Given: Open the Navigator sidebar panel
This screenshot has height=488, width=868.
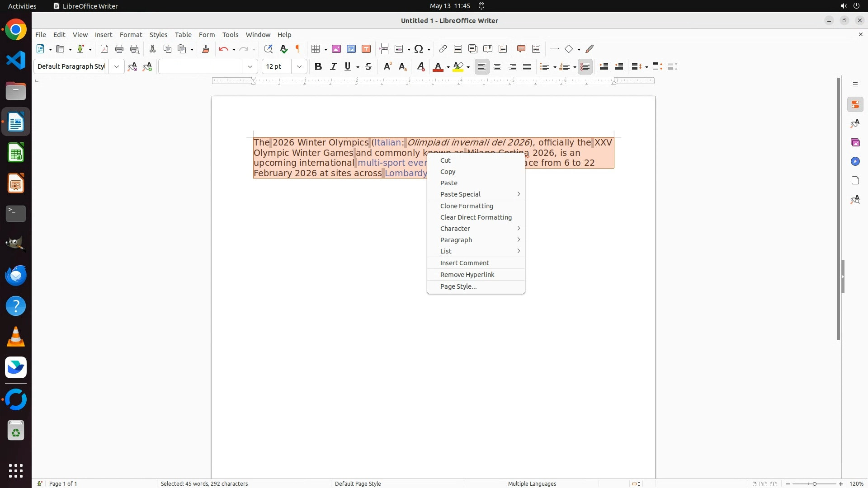Looking at the screenshot, I should (x=855, y=162).
